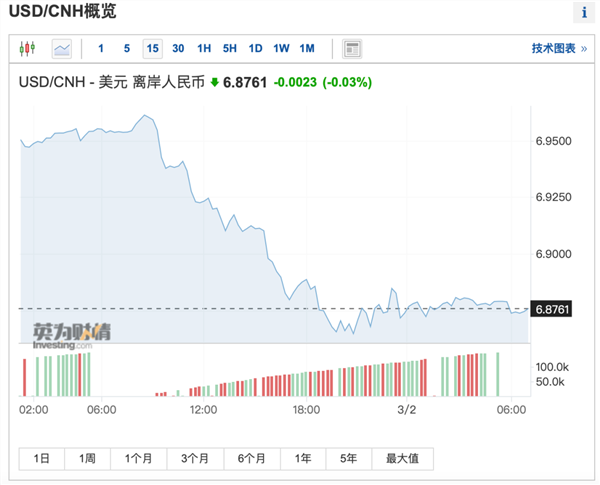Switch to 30-minute interval

178,48
